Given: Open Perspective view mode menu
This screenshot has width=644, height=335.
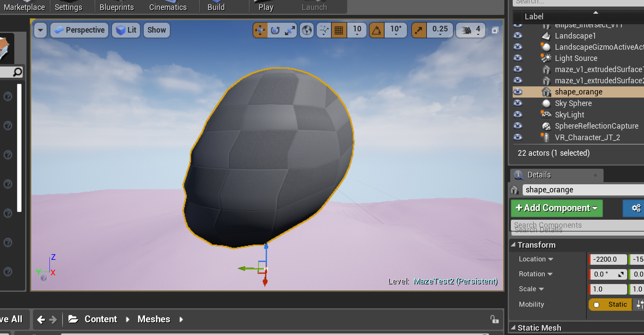Looking at the screenshot, I should 79,30.
